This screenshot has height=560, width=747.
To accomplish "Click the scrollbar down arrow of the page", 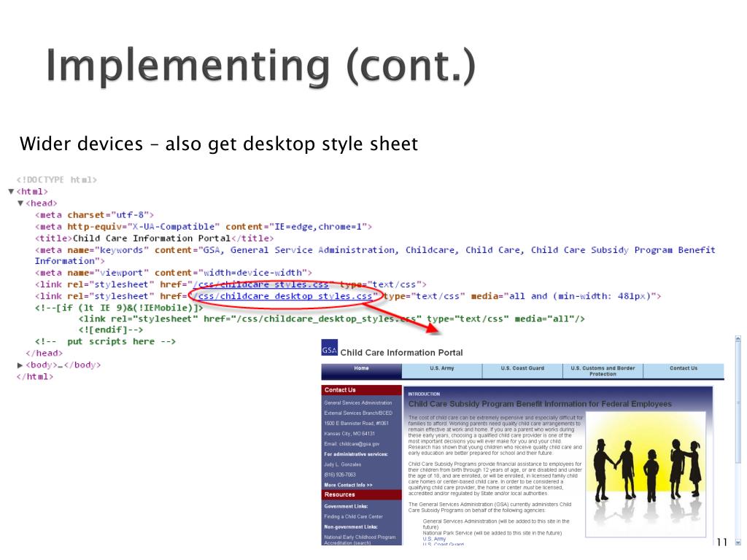I will pos(738,542).
